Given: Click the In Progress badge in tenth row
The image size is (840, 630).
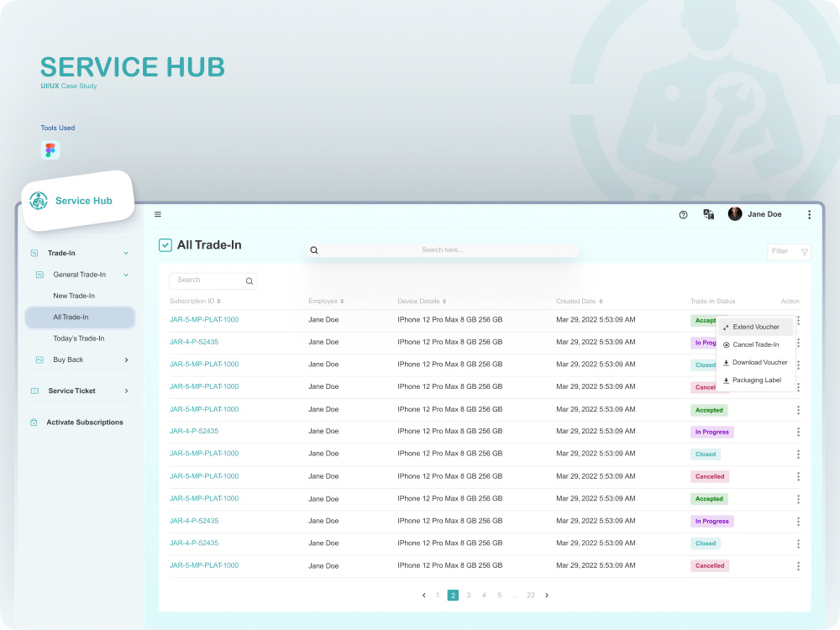Looking at the screenshot, I should (x=712, y=522).
